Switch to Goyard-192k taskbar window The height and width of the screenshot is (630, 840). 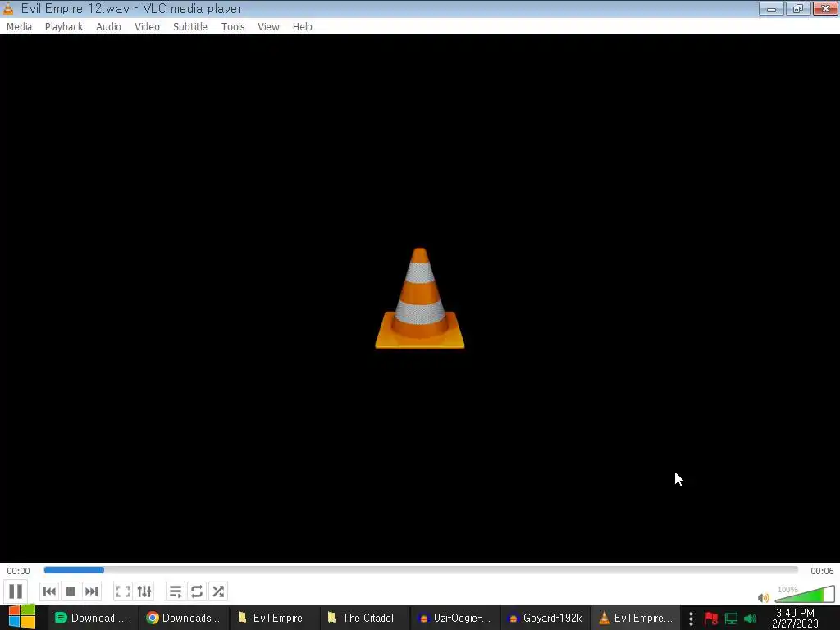(546, 618)
